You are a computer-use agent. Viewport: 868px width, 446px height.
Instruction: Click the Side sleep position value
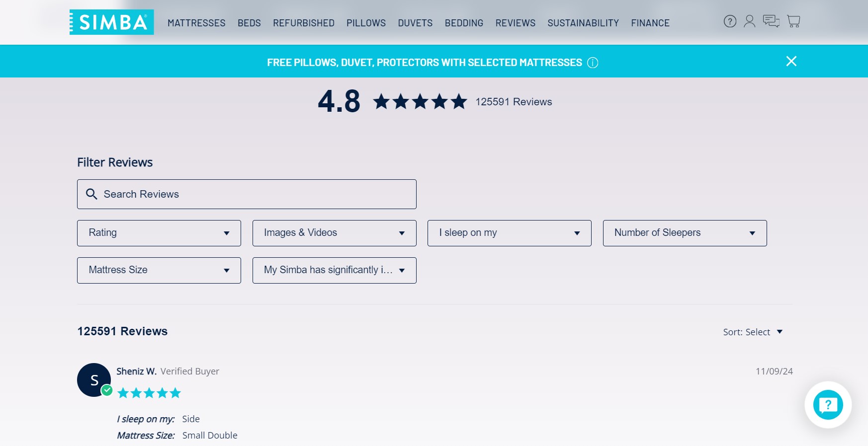pyautogui.click(x=191, y=419)
